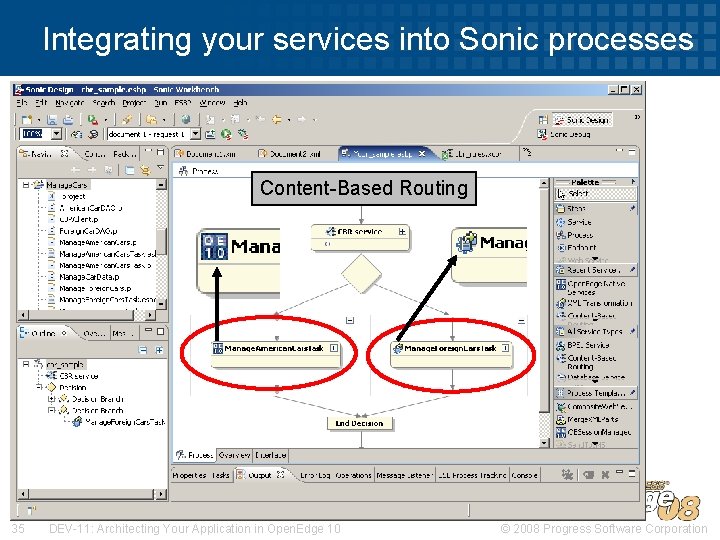Pin the All Service Types palette drawer
720x540 pixels.
click(632, 331)
